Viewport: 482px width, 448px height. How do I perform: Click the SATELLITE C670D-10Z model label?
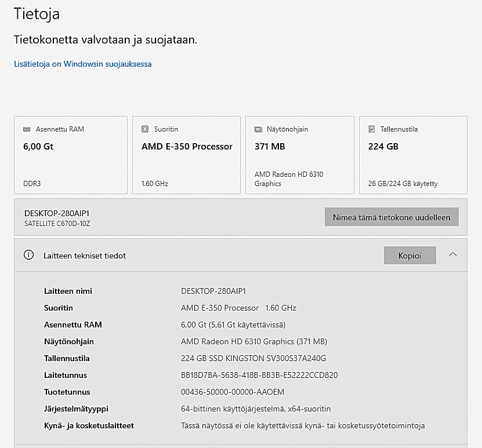tap(57, 223)
